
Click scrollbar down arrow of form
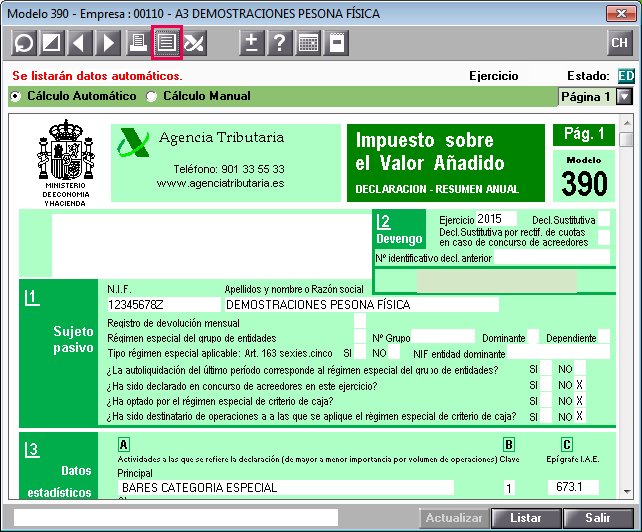point(627,491)
